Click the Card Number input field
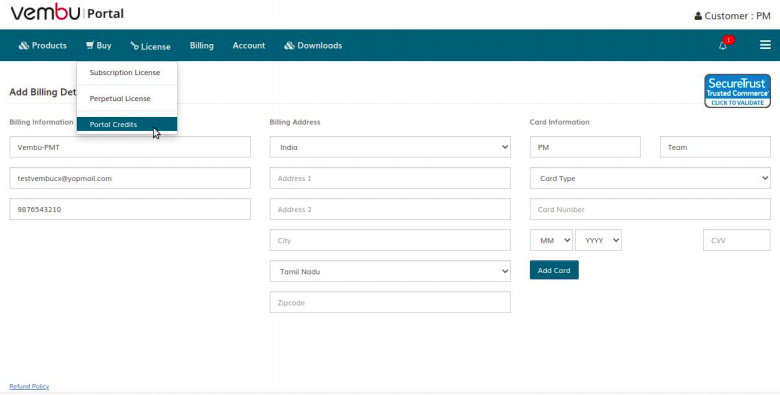This screenshot has height=395, width=780. pos(650,209)
